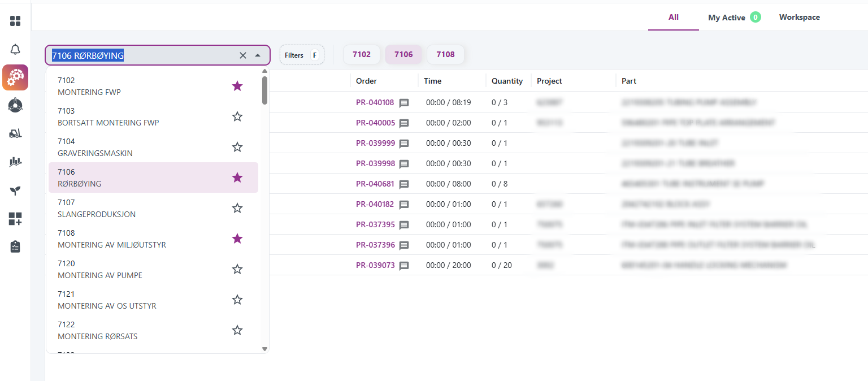Open order PR-039998
Viewport: 868px width, 381px height.
[x=375, y=163]
